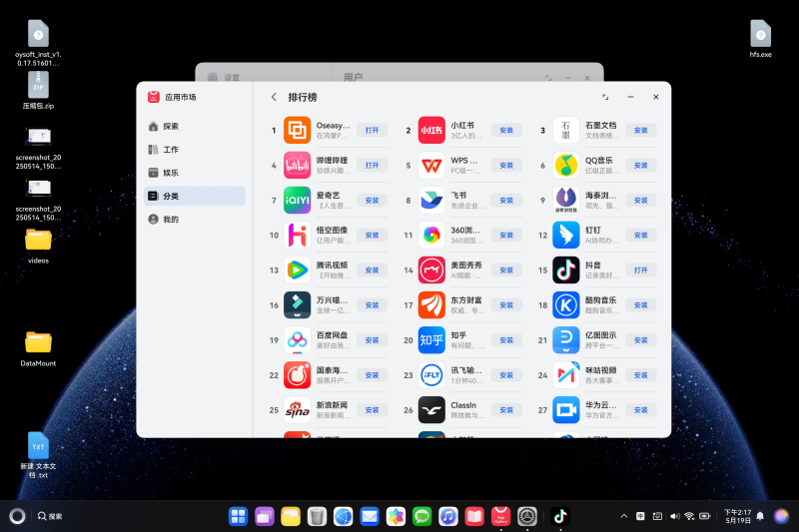Screen dimensions: 799x532
Task: Switch to the 工作 sidebar tab
Action: 195,150
